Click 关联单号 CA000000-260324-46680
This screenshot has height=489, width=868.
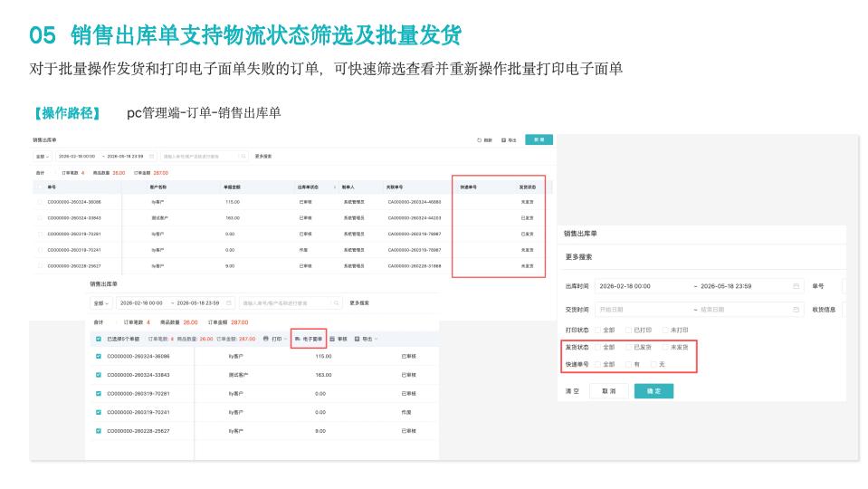tap(415, 202)
